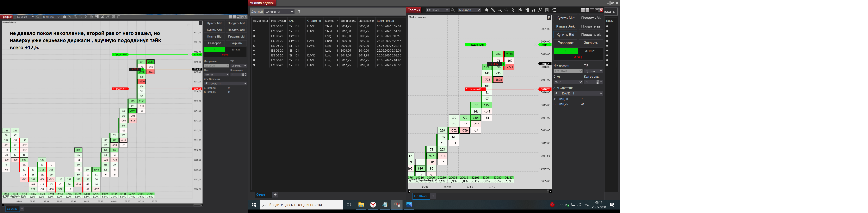Click filter funnel icon in Анализ сделок
This screenshot has width=868, height=213.
click(299, 11)
